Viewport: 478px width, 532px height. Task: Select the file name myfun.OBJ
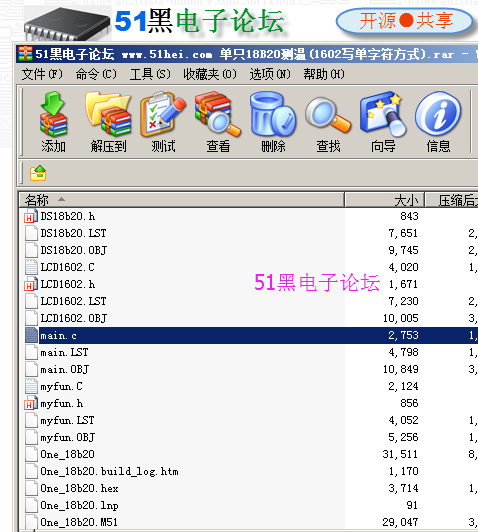(68, 437)
